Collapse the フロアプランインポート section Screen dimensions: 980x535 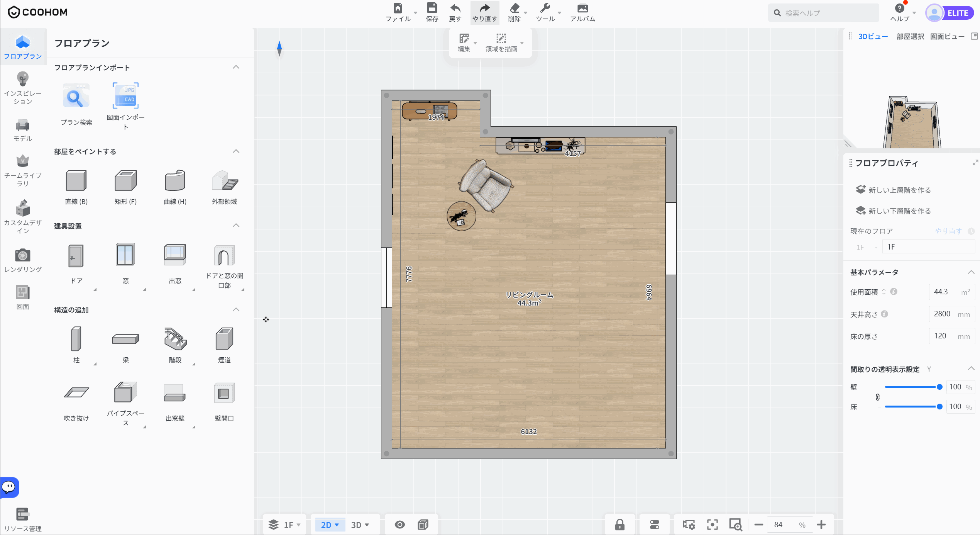click(x=236, y=67)
